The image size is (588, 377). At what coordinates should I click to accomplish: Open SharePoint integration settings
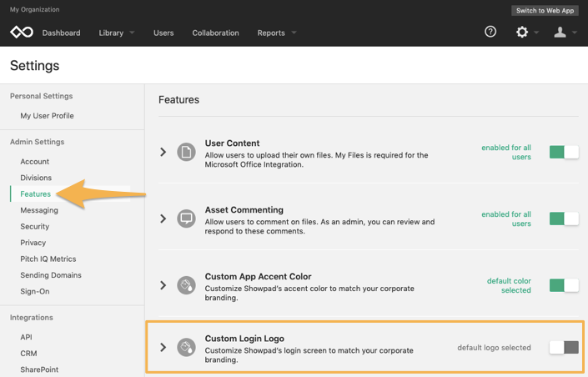pos(39,369)
